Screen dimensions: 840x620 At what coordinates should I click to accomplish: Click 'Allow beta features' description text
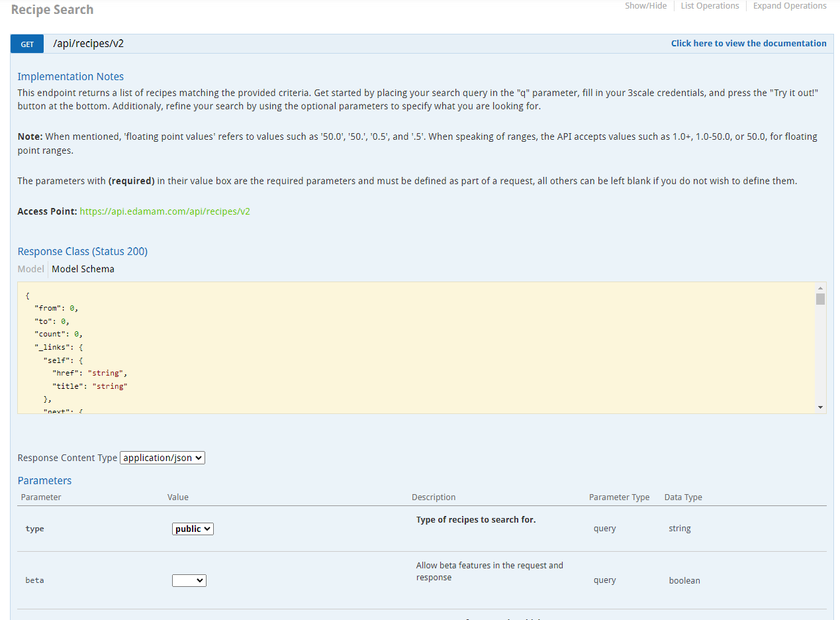(490, 572)
